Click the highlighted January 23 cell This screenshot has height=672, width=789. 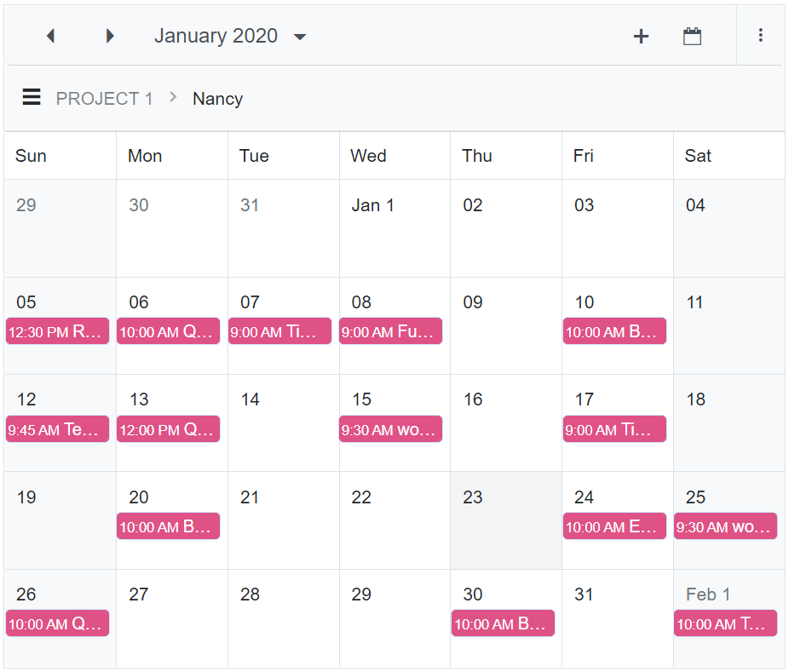point(505,520)
